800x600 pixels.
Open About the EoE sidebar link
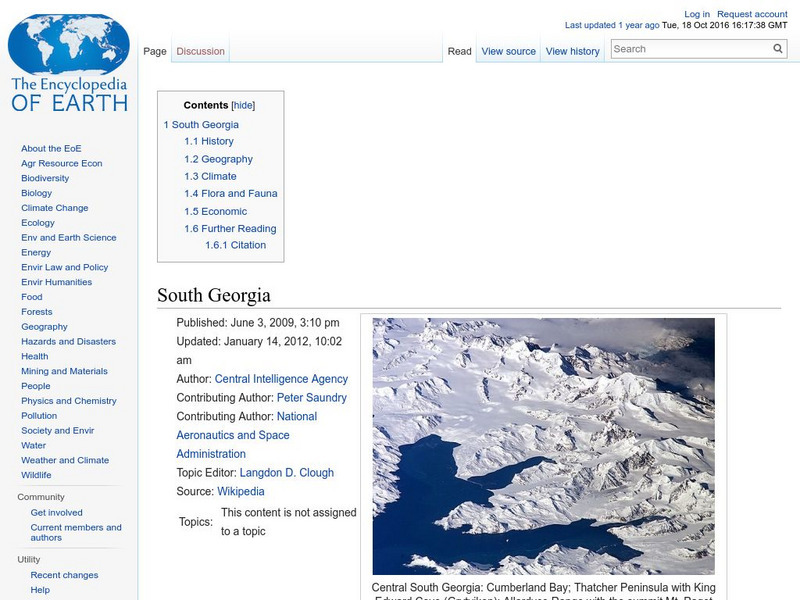(x=51, y=148)
